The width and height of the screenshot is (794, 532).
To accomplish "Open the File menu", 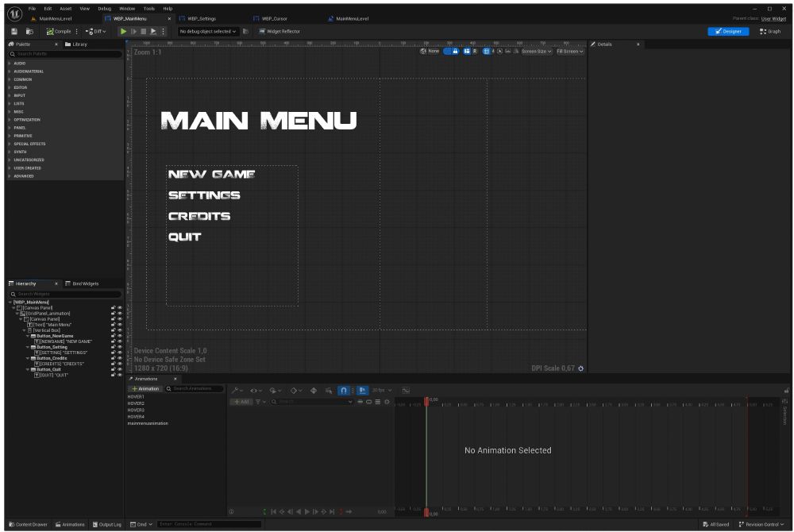I will click(32, 9).
